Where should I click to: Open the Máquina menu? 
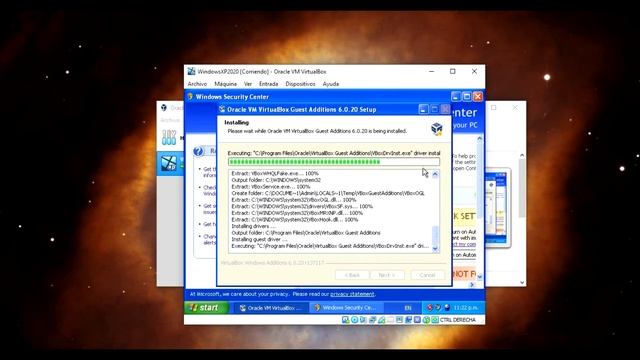pyautogui.click(x=225, y=84)
